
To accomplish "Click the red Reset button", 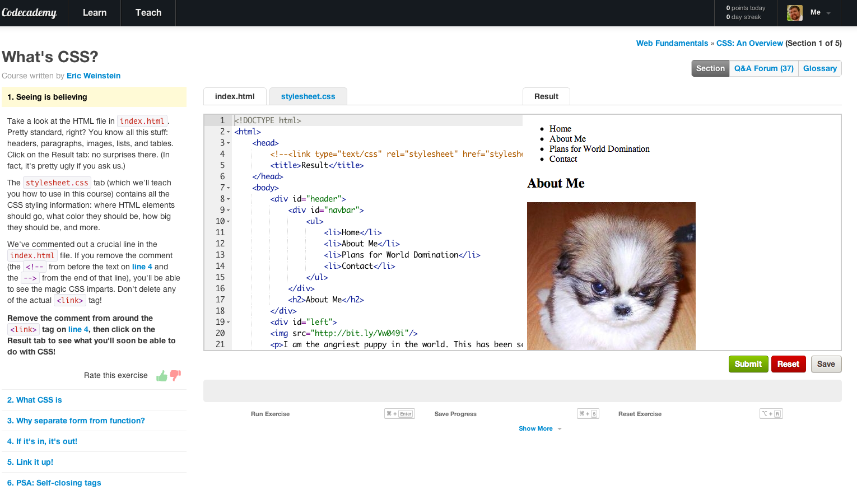I will [x=788, y=364].
